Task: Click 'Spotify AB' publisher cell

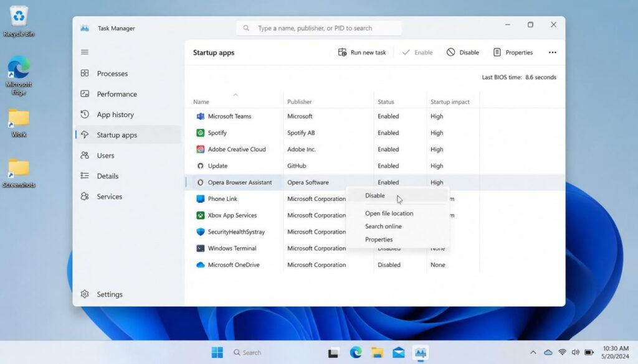Action: pos(301,133)
